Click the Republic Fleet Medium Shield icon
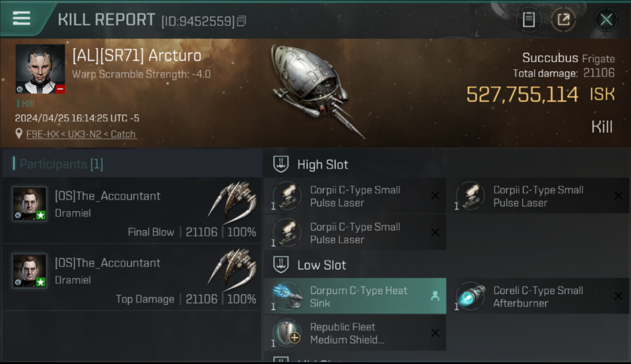Image resolution: width=631 pixels, height=364 pixels. pyautogui.click(x=287, y=333)
